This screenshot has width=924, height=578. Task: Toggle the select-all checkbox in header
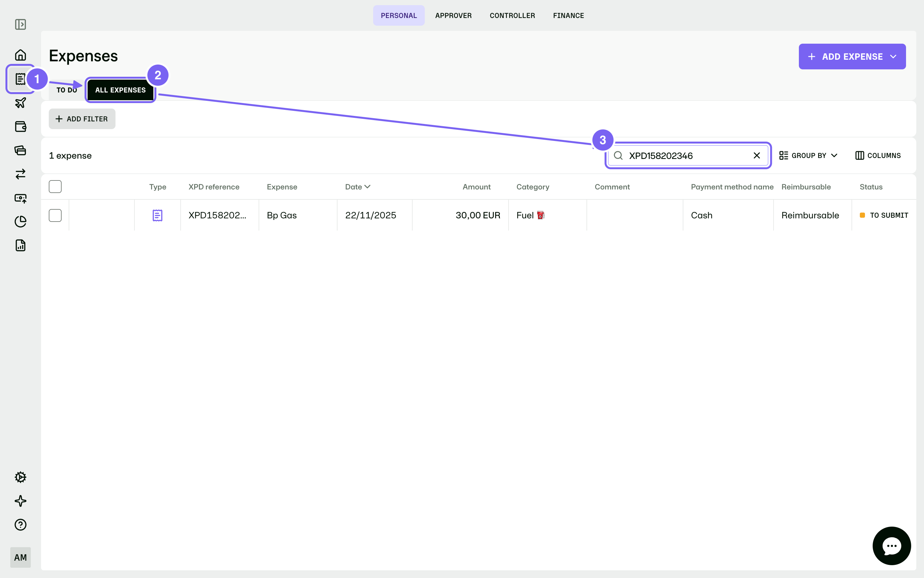(56, 187)
